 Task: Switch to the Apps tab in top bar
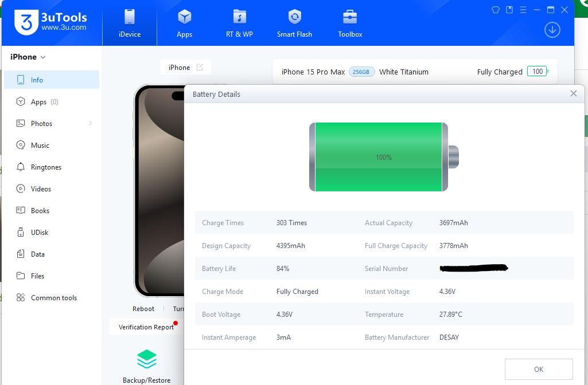coord(185,23)
